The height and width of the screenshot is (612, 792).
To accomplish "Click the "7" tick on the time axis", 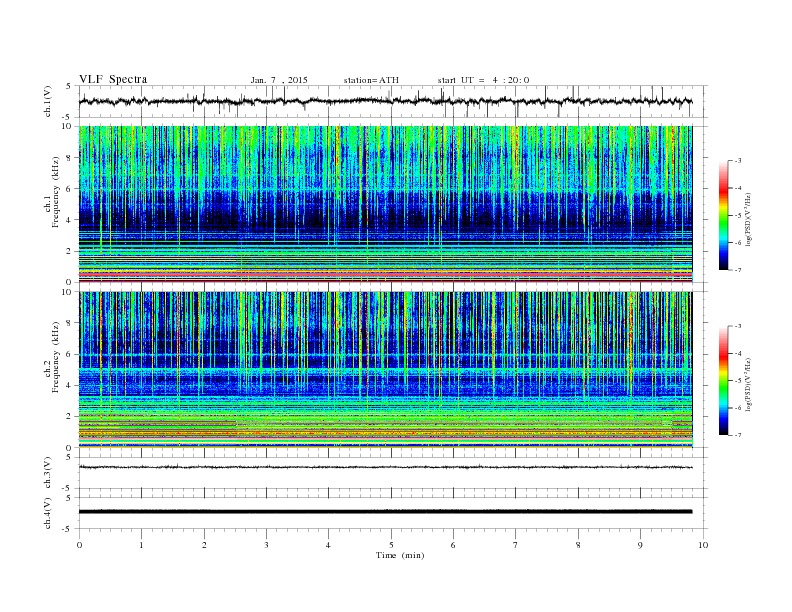I will tap(515, 545).
